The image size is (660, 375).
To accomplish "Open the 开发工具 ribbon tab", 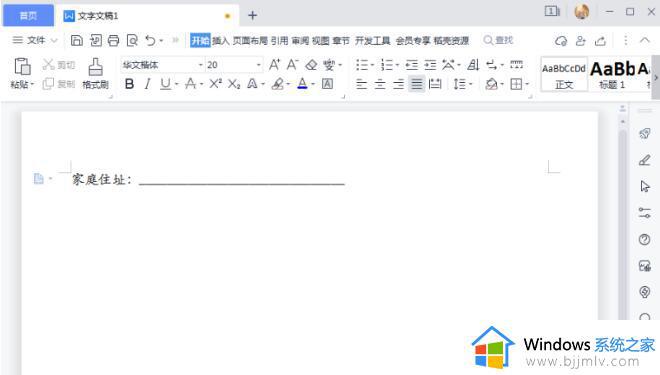I will [373, 40].
